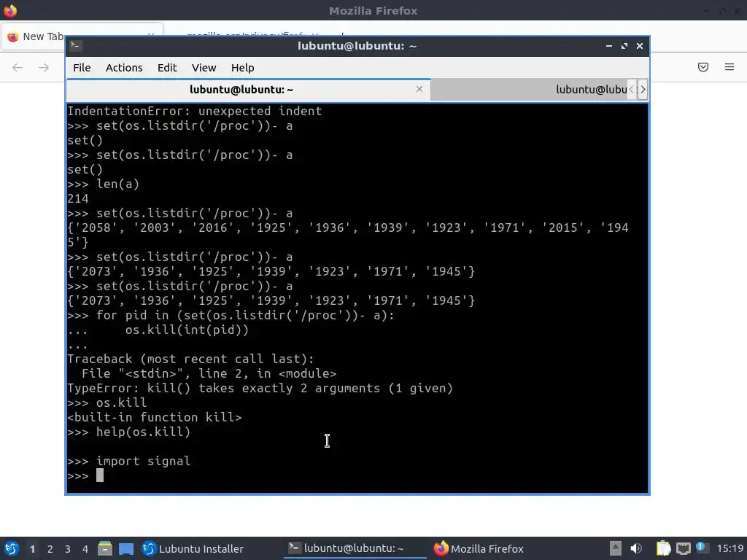
Task: Open the Lubuntu start menu
Action: point(11,548)
